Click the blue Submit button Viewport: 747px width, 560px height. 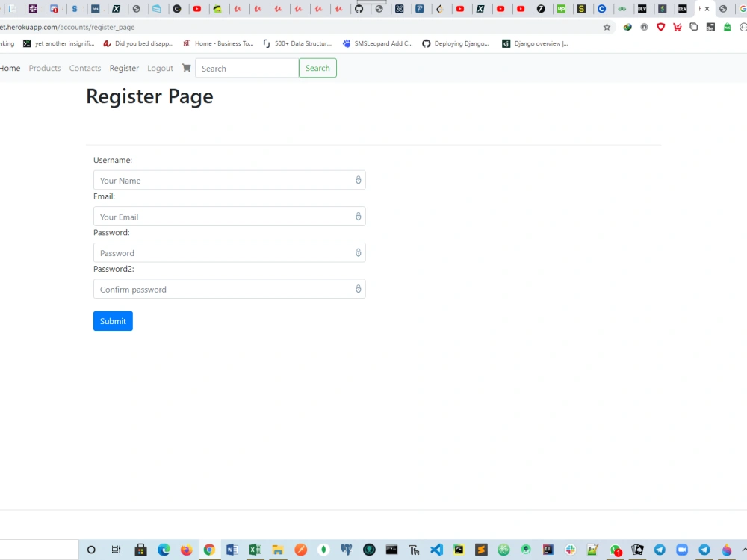click(x=113, y=321)
